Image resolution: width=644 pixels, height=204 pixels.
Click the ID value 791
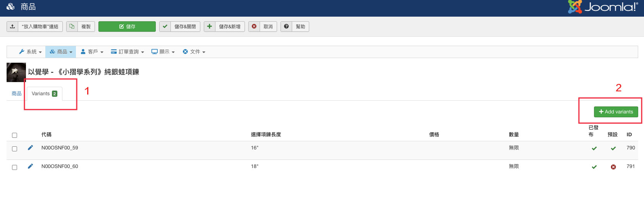pos(631,166)
